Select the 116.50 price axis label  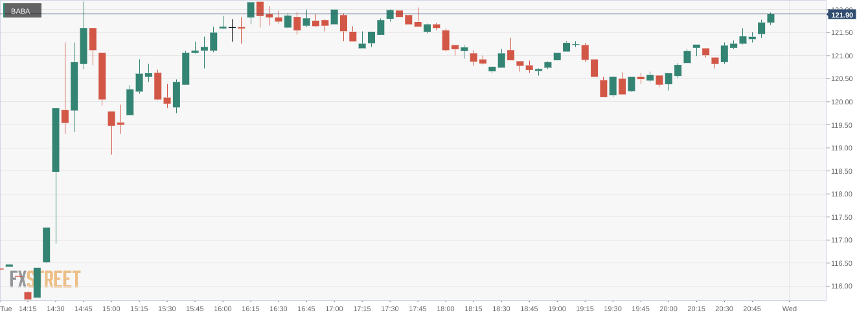tap(841, 263)
